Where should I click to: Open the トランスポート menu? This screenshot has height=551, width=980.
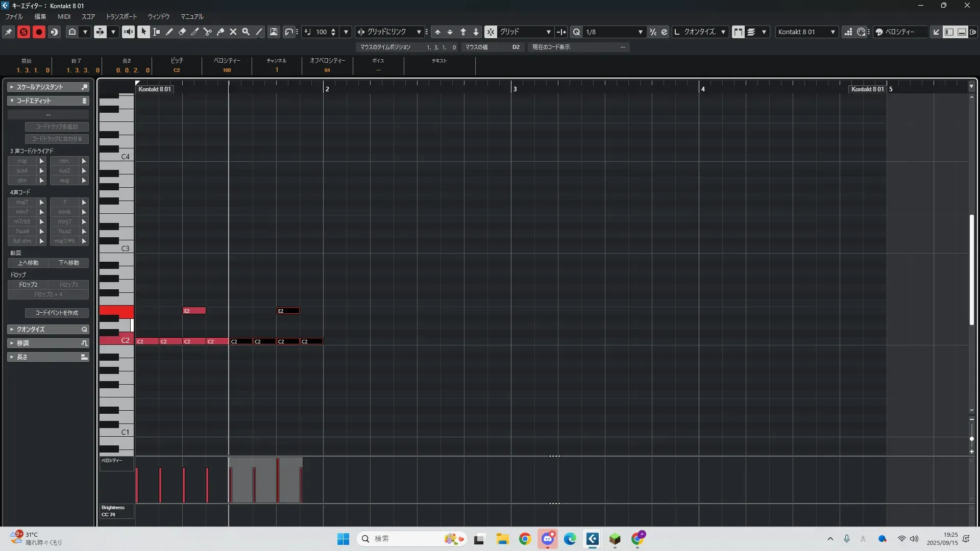(121, 16)
